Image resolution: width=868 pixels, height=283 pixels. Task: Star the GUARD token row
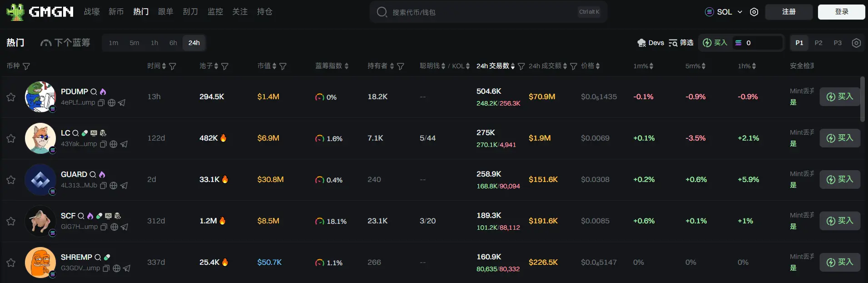coord(11,180)
